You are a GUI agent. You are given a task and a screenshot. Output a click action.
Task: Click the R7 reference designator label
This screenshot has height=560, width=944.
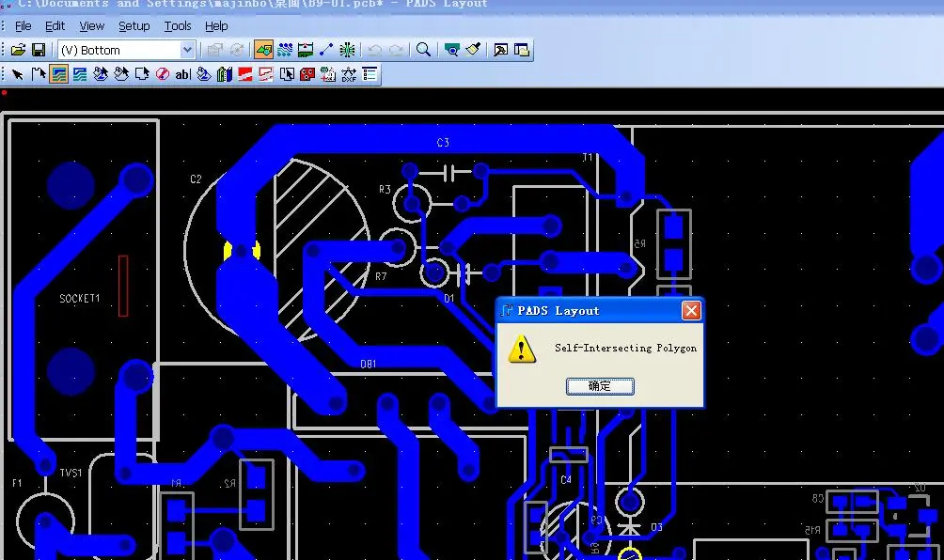381,276
